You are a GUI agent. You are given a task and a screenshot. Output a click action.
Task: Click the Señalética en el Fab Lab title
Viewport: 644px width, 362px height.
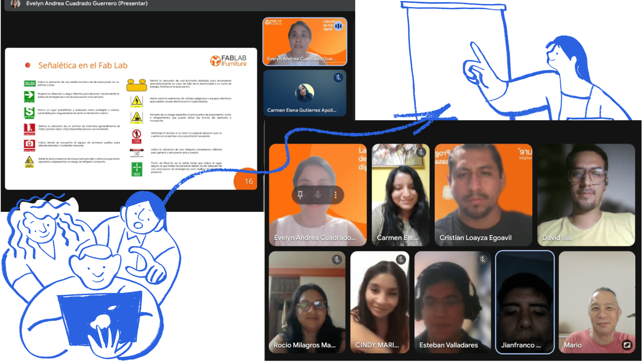83,65
